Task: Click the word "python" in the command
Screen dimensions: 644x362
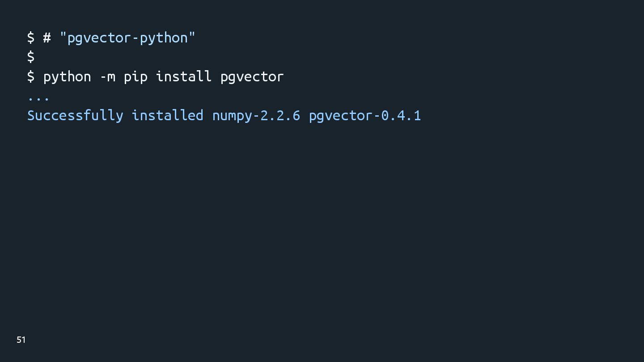Action: tap(67, 77)
